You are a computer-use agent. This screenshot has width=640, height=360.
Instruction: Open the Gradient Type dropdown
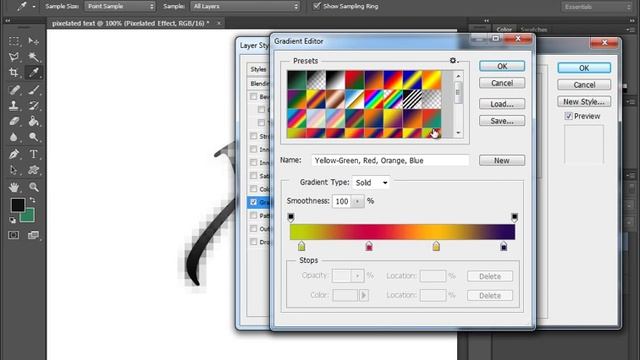(x=371, y=182)
